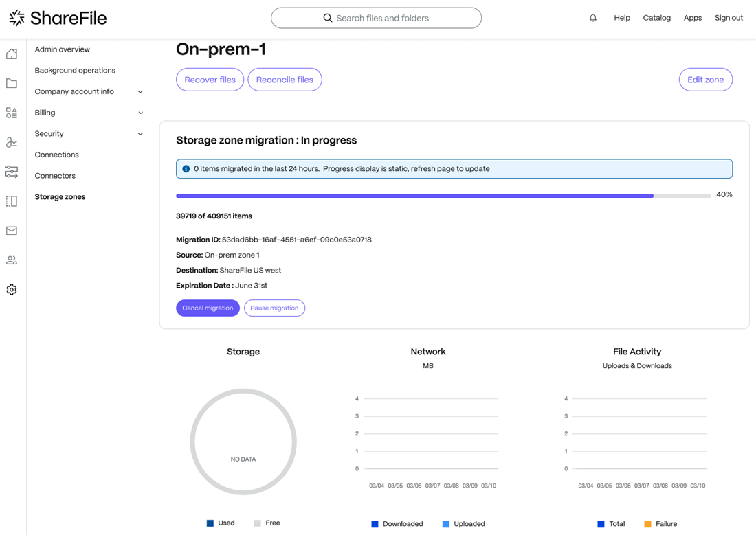Click the File Activity chart
The image size is (756, 535).
pyautogui.click(x=636, y=441)
